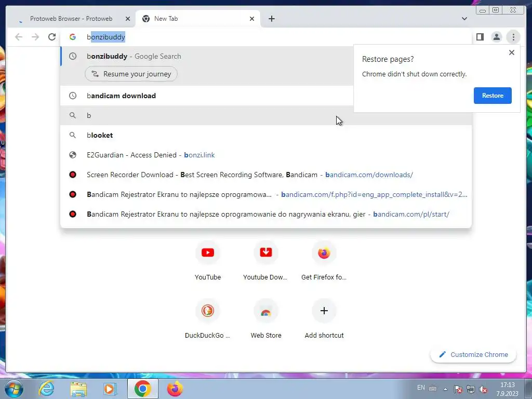Open the DuckDuckGo shortcut

coord(208,319)
